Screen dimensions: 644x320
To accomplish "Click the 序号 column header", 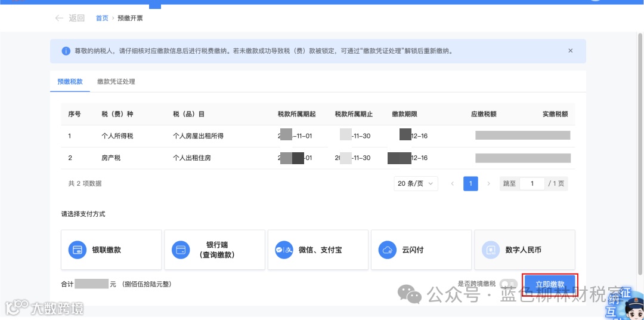I will point(75,114).
